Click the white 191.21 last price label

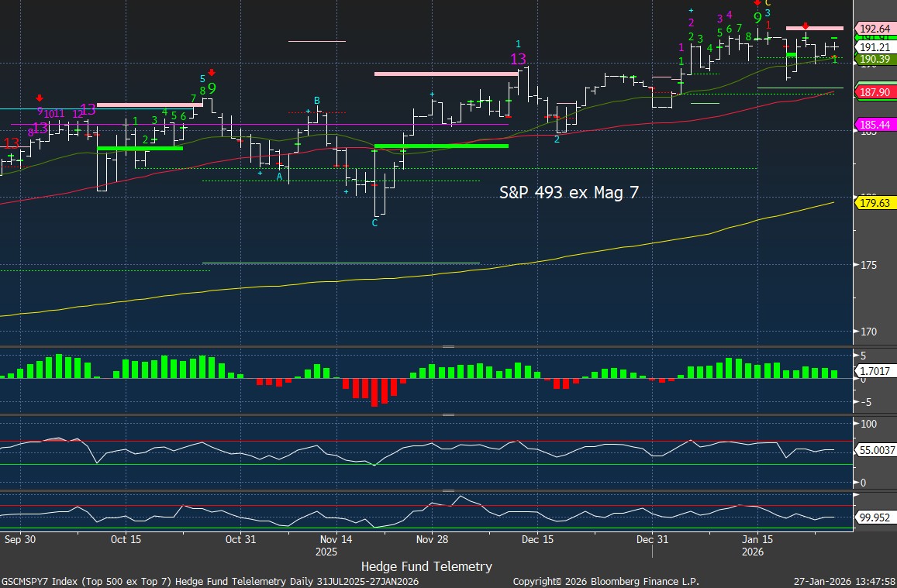pos(873,47)
